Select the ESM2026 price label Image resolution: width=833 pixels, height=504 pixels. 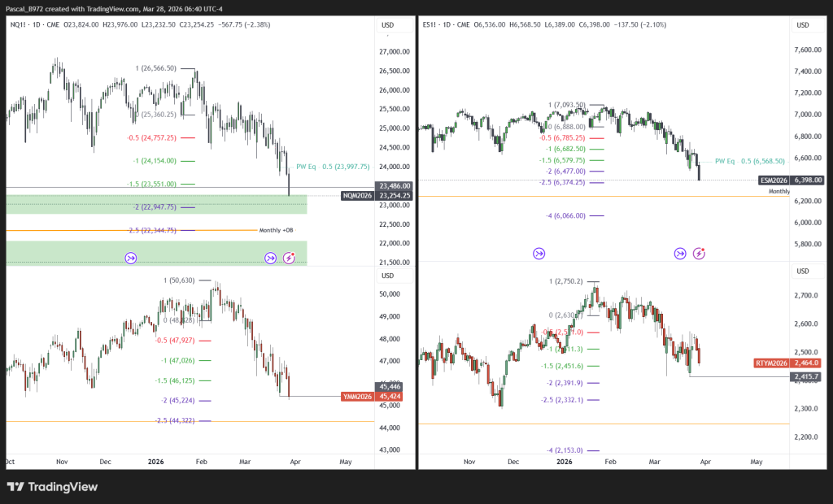(774, 180)
